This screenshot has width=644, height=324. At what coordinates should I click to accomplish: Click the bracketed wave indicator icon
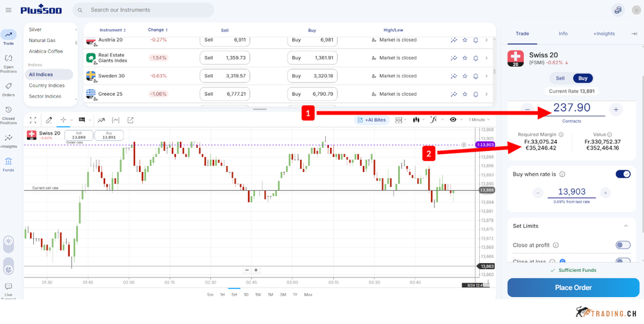tap(116, 120)
